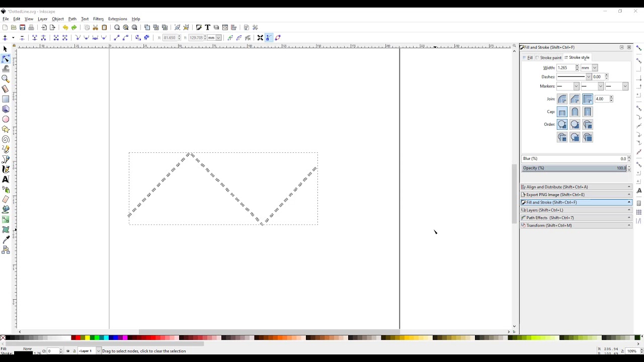Choose the Bevel join button
644x362 pixels.
click(575, 99)
